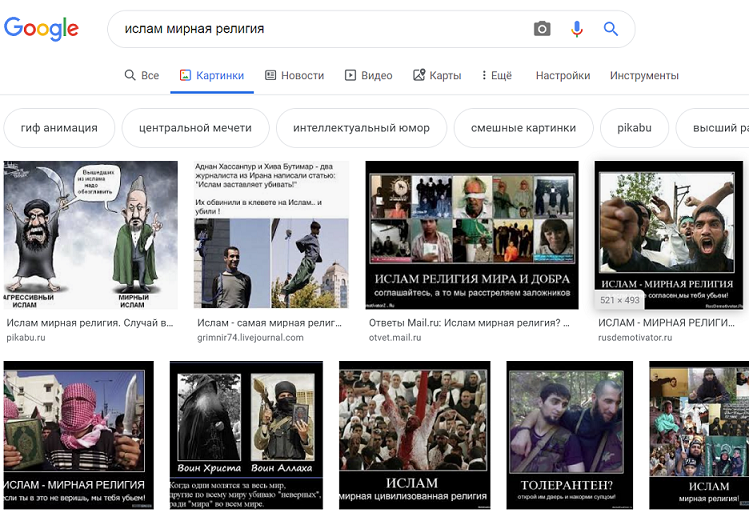Image resolution: width=749 pixels, height=513 pixels.
Task: Open the Видео tab
Action: pos(368,75)
